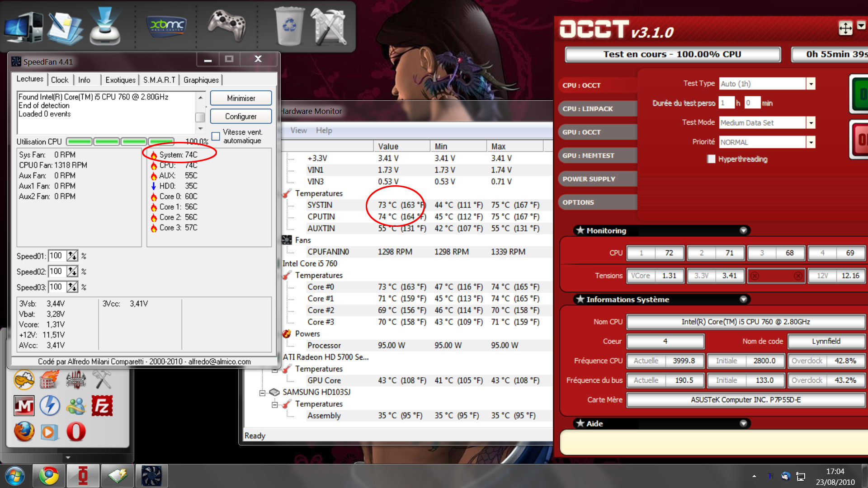Launch Opera browser icon
Image resolution: width=868 pixels, height=488 pixels.
[x=75, y=432]
